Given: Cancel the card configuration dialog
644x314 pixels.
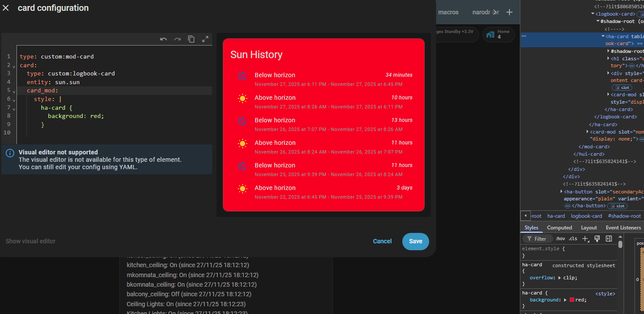Looking at the screenshot, I should tap(382, 241).
